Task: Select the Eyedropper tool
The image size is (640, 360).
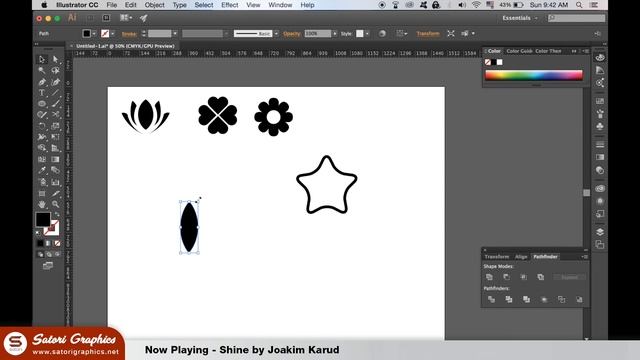Action: pos(42,170)
